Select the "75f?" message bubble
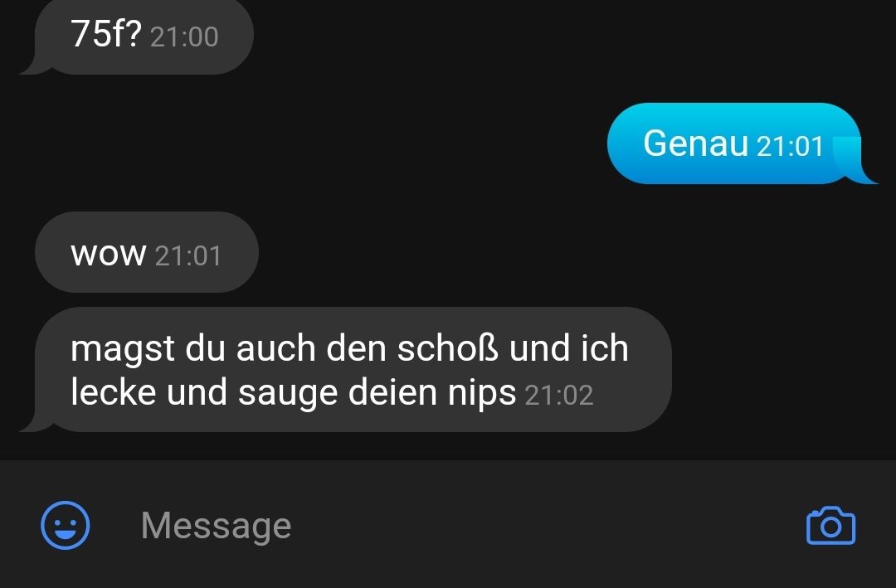Screen dimensions: 896x588 (137, 36)
